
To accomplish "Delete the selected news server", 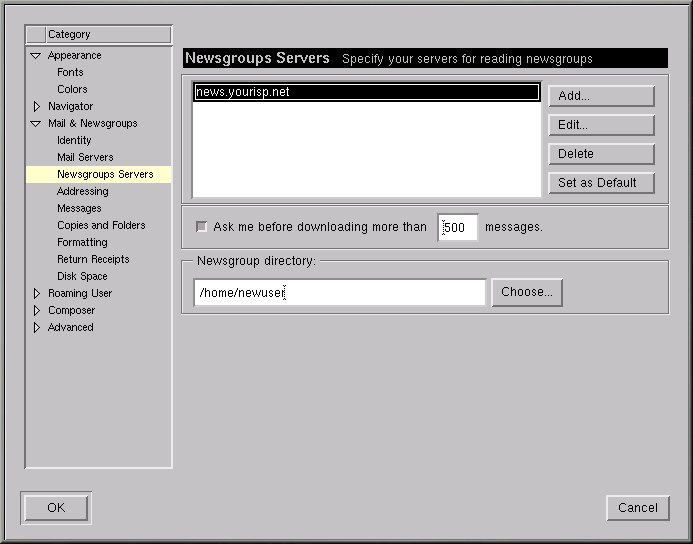I will click(x=601, y=154).
